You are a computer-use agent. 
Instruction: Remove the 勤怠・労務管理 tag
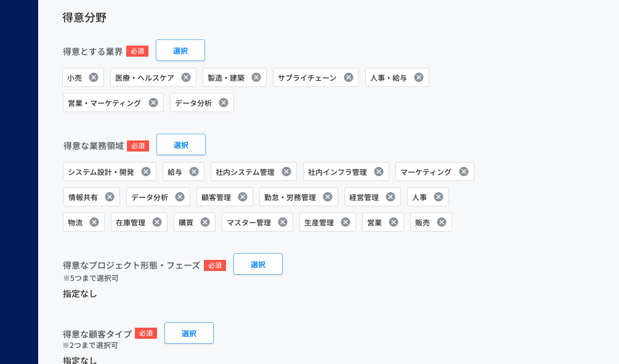[x=328, y=197]
